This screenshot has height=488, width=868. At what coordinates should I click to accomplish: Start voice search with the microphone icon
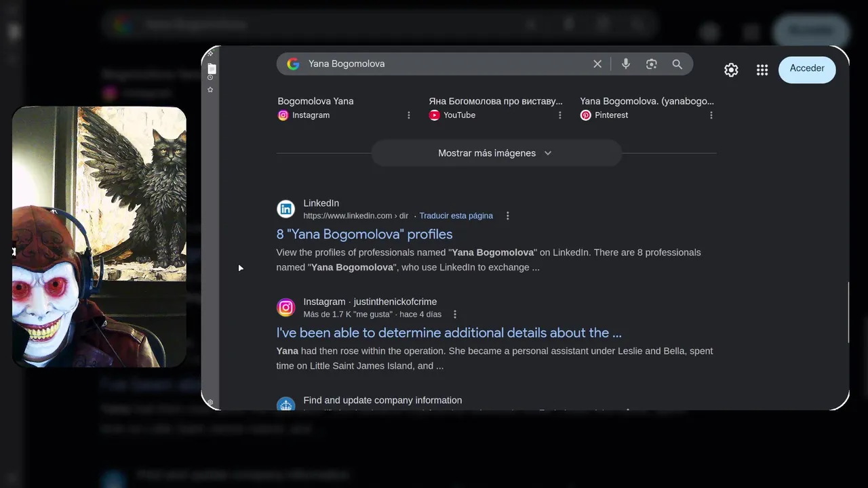(x=626, y=64)
